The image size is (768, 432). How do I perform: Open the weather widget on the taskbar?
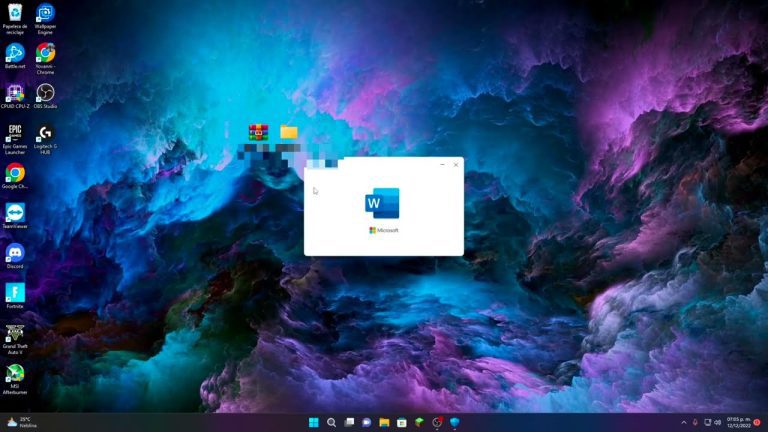tap(20, 422)
